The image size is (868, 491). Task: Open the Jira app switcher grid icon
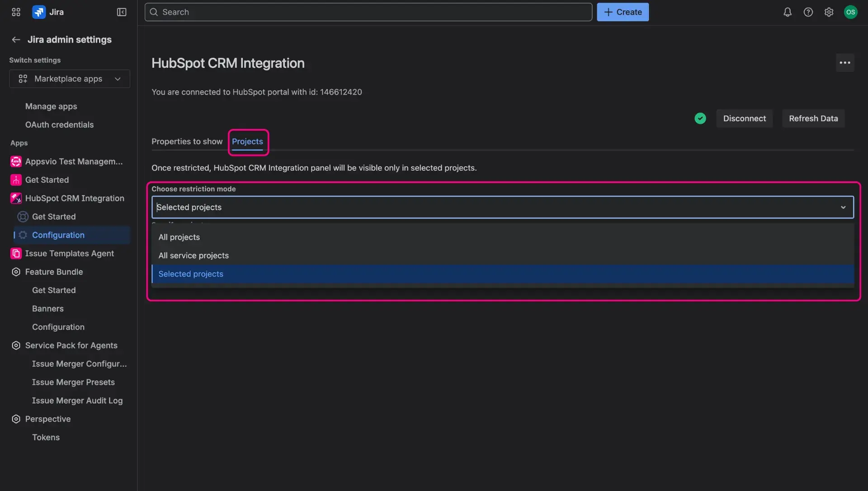coord(15,12)
